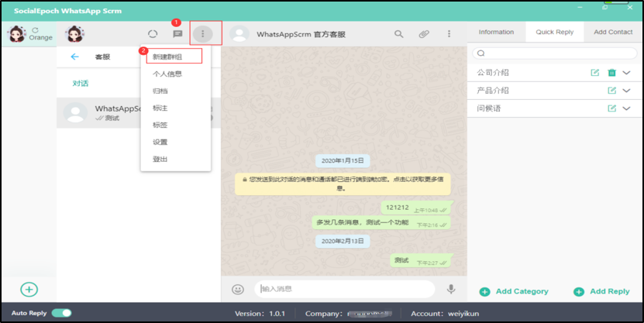The height and width of the screenshot is (323, 644).
Task: Switch to the Quick Reply tab
Action: coord(554,32)
